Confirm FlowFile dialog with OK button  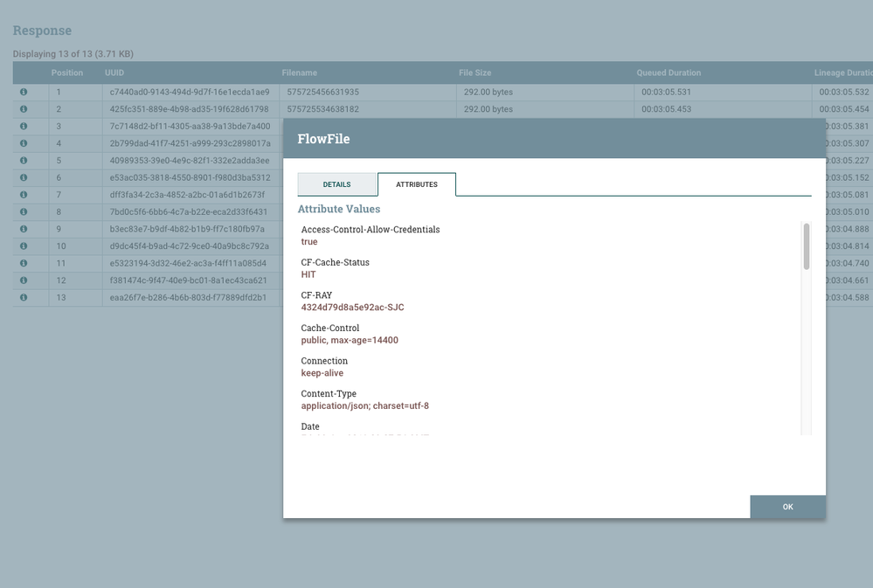click(788, 507)
